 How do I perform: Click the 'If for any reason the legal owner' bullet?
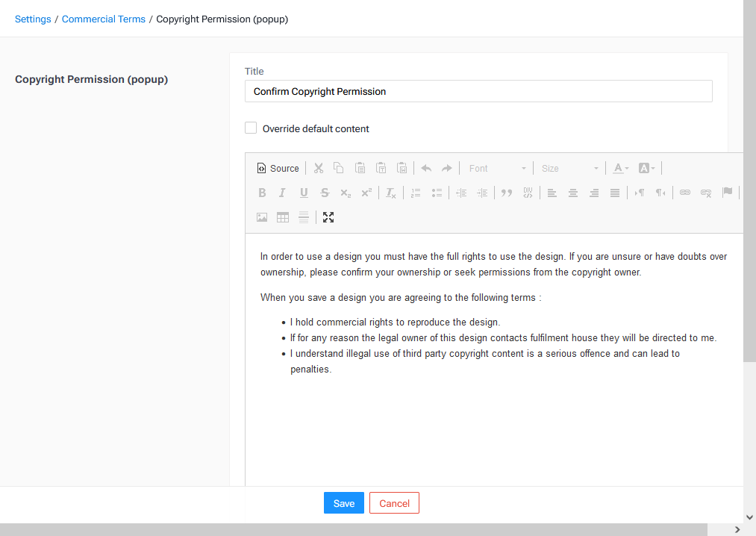[x=503, y=338]
